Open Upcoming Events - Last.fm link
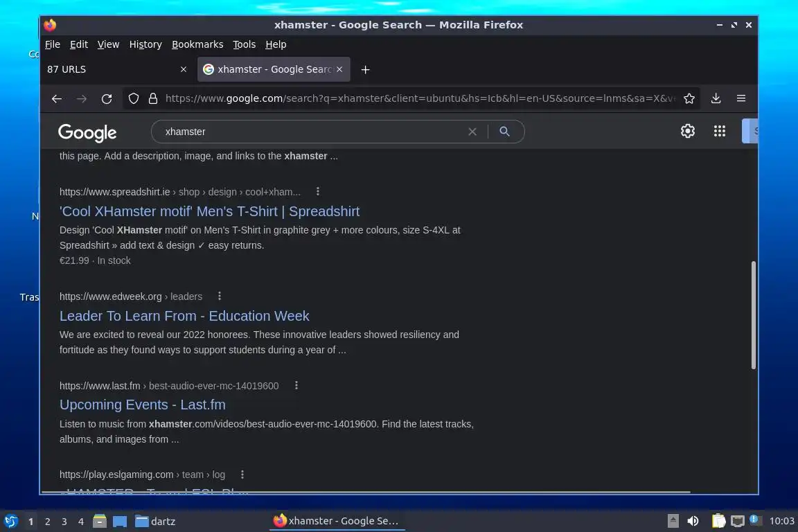Viewport: 798px width, 532px height. point(143,405)
